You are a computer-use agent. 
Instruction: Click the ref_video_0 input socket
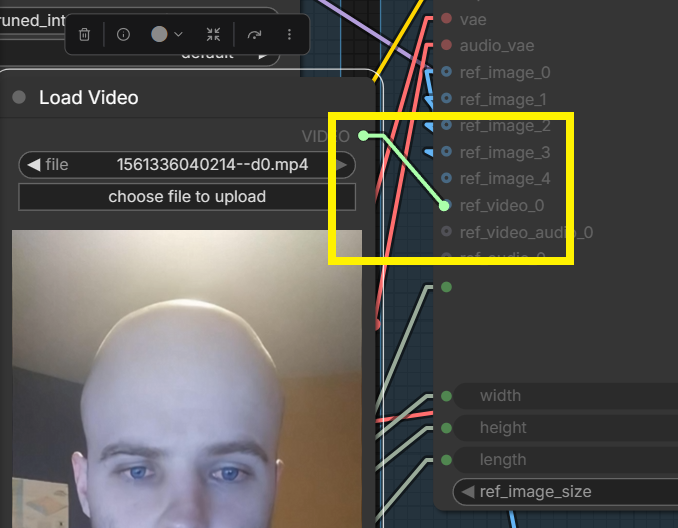pos(445,205)
